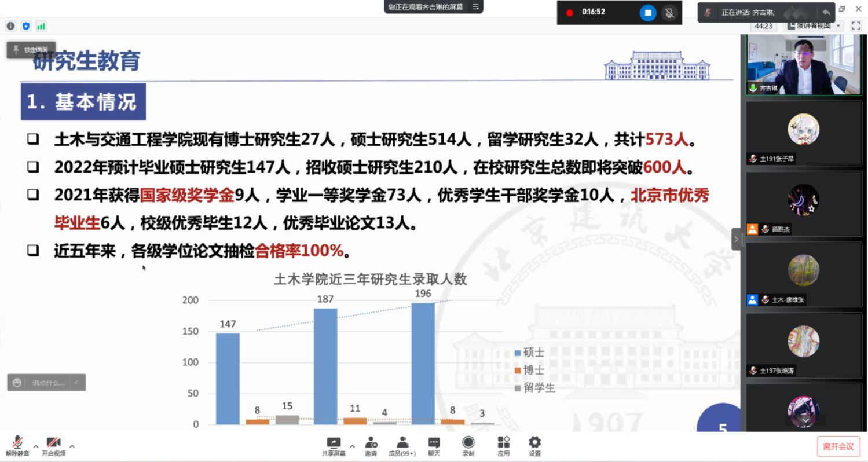The width and height of the screenshot is (868, 462).
Task: Unmute microphone via 解除静音
Action: (x=17, y=446)
